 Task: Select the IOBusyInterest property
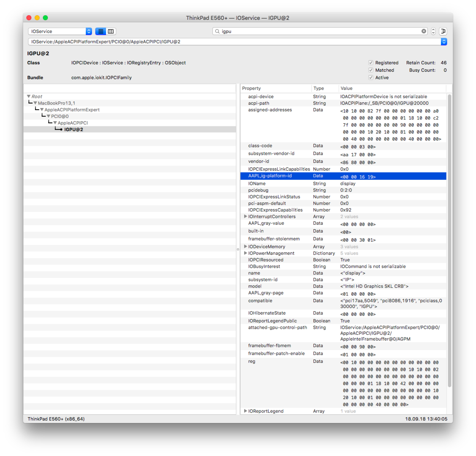pyautogui.click(x=343, y=266)
